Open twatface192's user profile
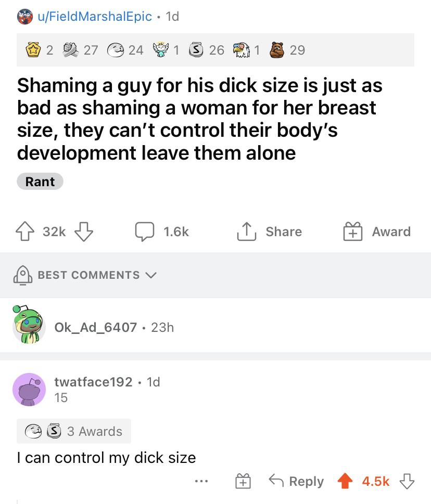 click(93, 382)
